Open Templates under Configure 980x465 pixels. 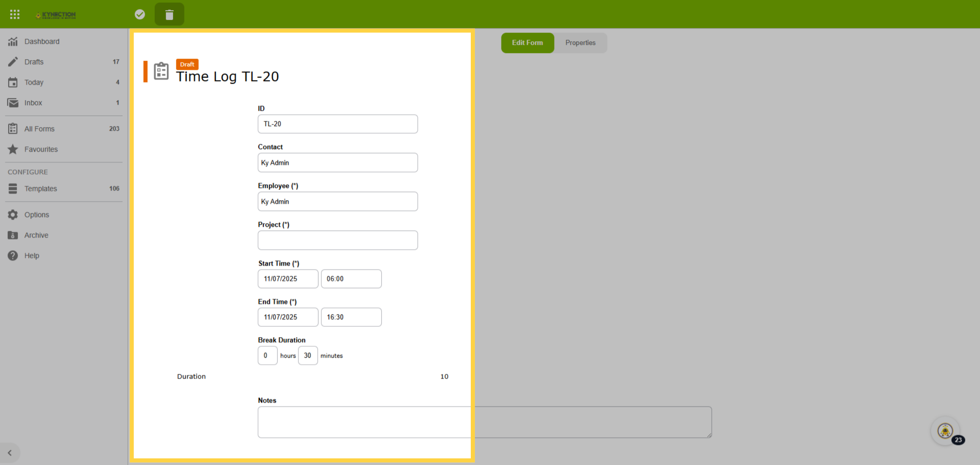(x=40, y=188)
